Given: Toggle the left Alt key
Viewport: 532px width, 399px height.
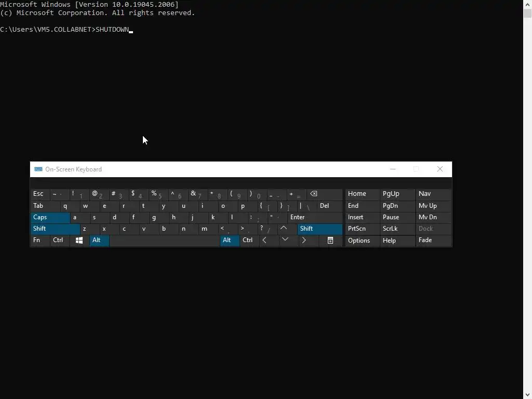Looking at the screenshot, I should (99, 241).
